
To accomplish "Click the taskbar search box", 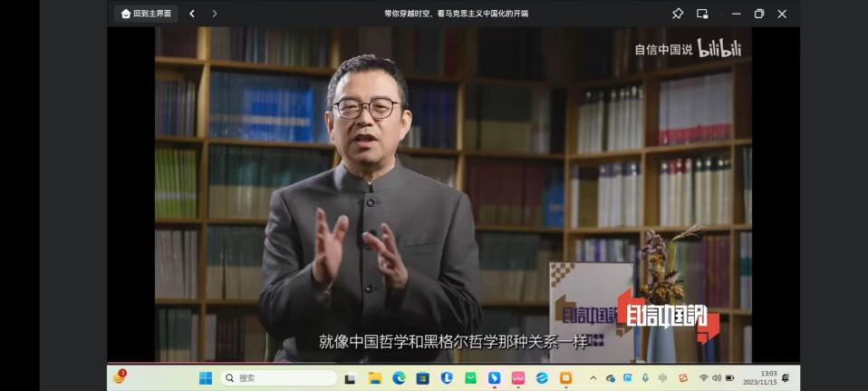I will (x=279, y=378).
